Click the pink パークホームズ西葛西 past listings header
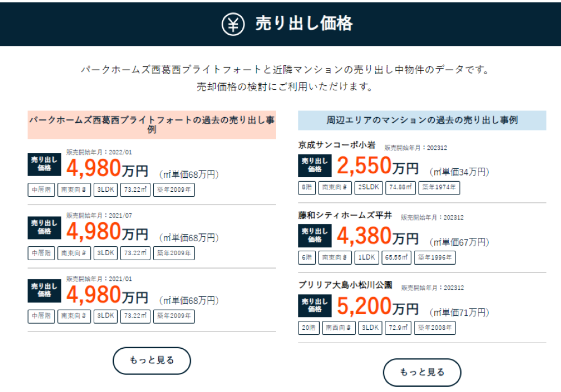 151,124
